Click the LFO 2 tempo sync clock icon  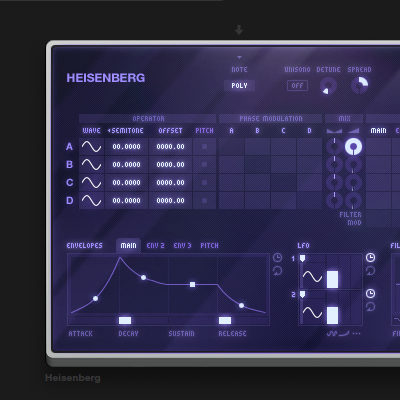(x=370, y=293)
